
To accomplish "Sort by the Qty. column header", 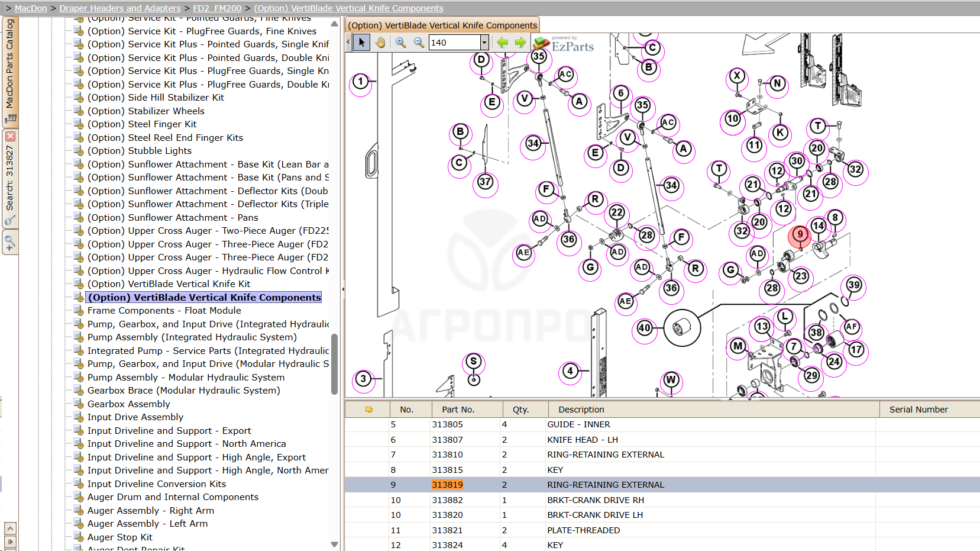I will (525, 410).
